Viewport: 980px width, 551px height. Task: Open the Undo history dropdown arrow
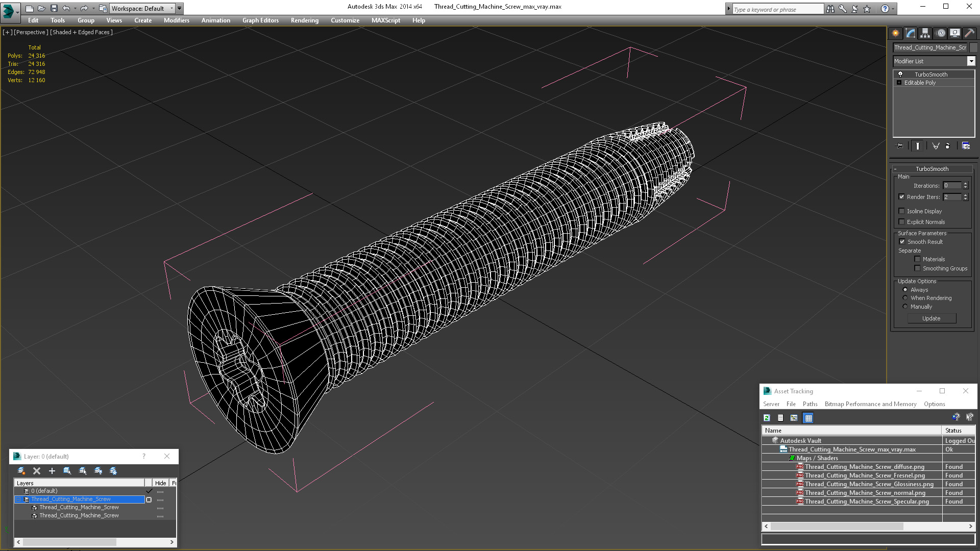75,8
